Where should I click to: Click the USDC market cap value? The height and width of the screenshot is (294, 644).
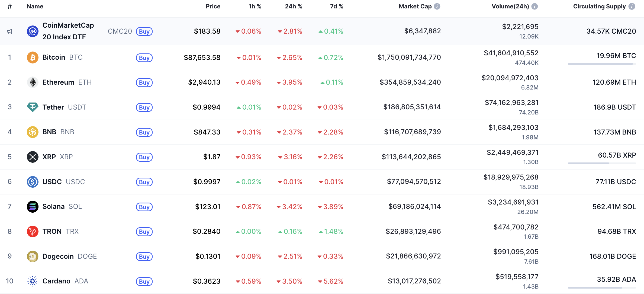click(414, 182)
